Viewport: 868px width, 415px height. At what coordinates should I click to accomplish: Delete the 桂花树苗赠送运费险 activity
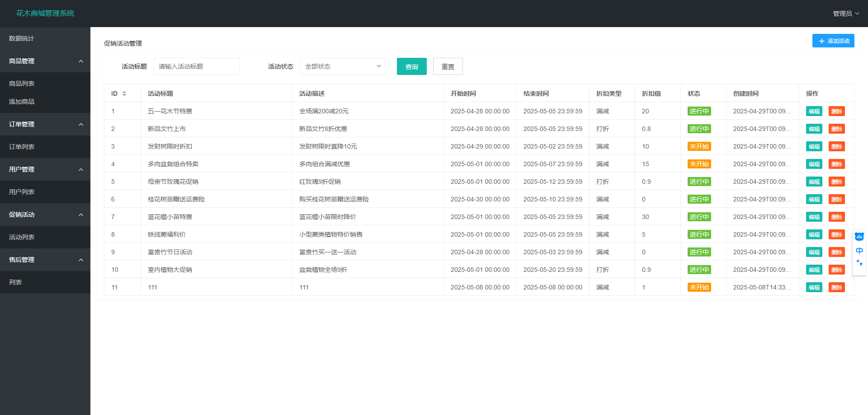pyautogui.click(x=837, y=199)
